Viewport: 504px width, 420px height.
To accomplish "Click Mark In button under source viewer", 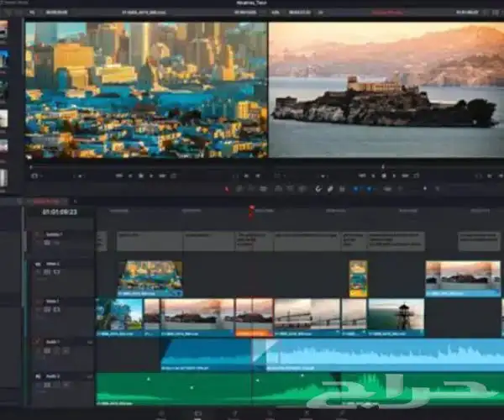I will pyautogui.click(x=246, y=176).
